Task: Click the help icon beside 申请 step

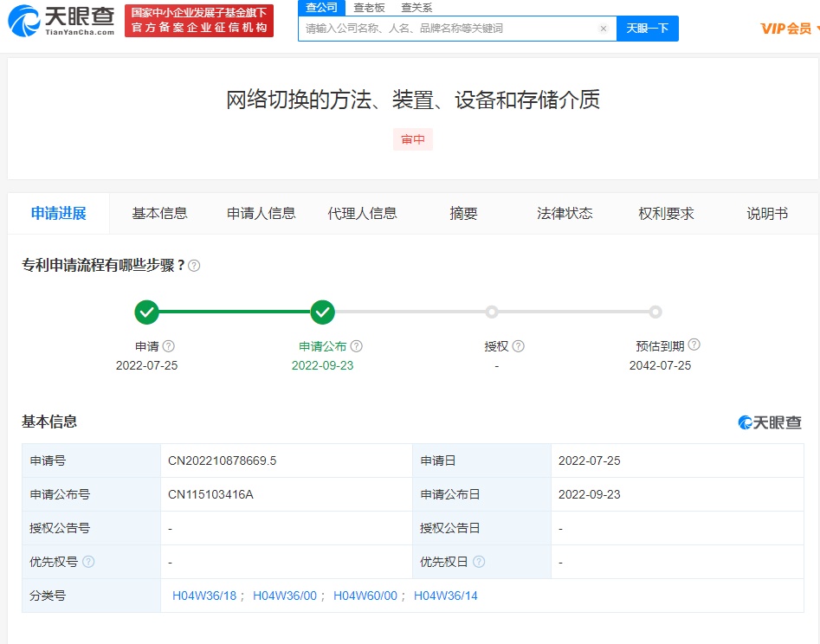Action: tap(168, 346)
